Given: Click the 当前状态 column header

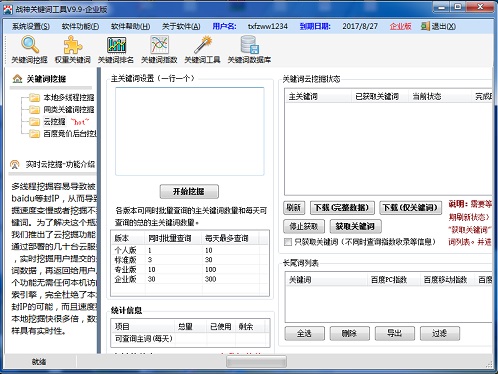Looking at the screenshot, I should [440, 97].
